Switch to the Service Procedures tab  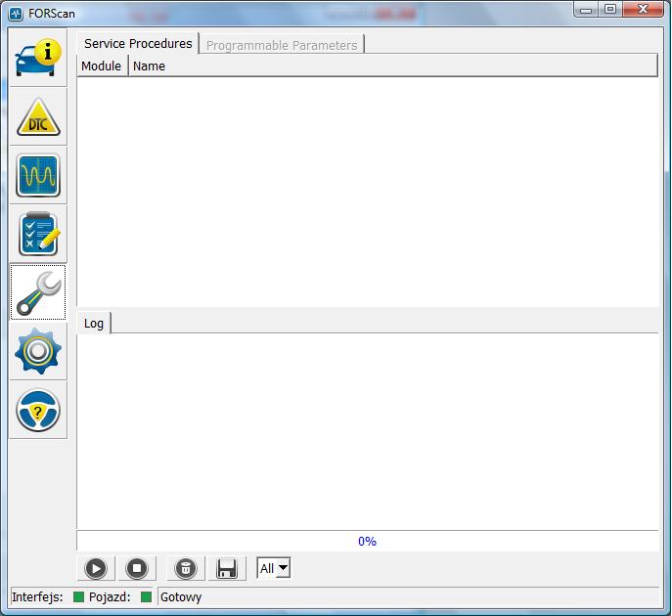point(138,44)
